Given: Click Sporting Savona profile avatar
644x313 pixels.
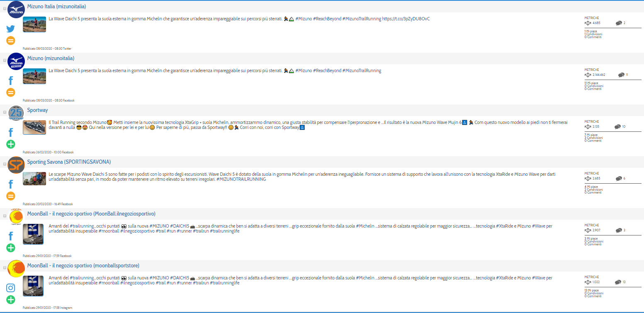Looking at the screenshot, I should [16, 165].
